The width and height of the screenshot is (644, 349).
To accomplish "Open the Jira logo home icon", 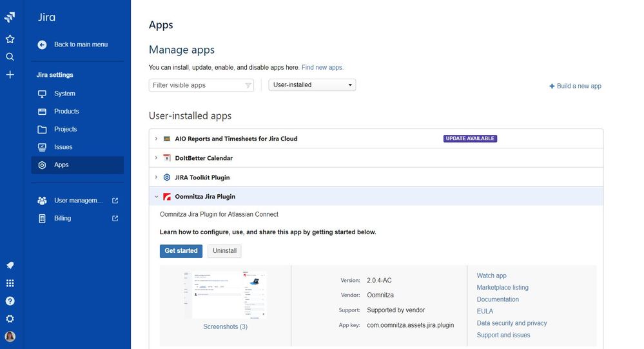I will coord(10,17).
